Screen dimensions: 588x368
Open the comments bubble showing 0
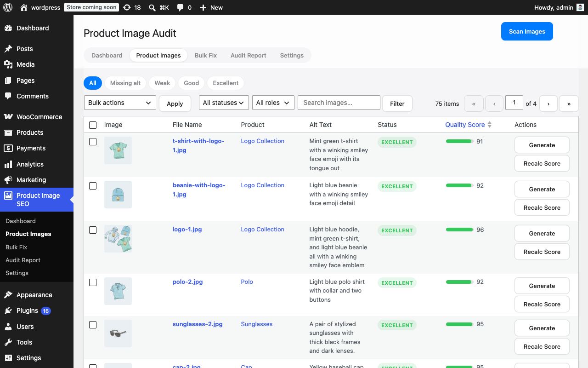[181, 8]
